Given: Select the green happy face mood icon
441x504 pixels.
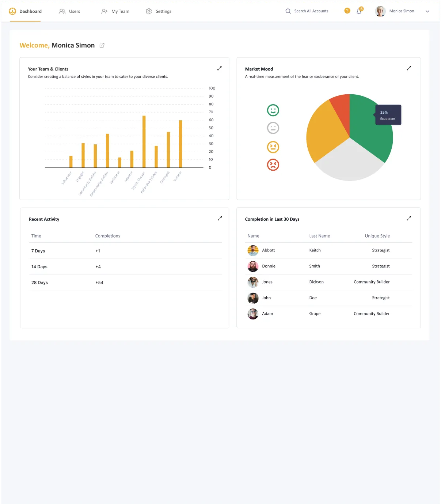Looking at the screenshot, I should point(273,110).
